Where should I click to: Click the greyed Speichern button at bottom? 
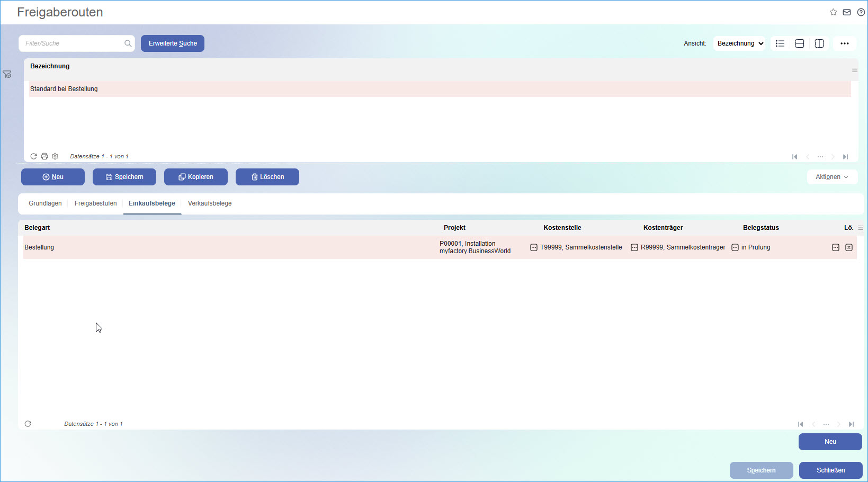(762, 470)
